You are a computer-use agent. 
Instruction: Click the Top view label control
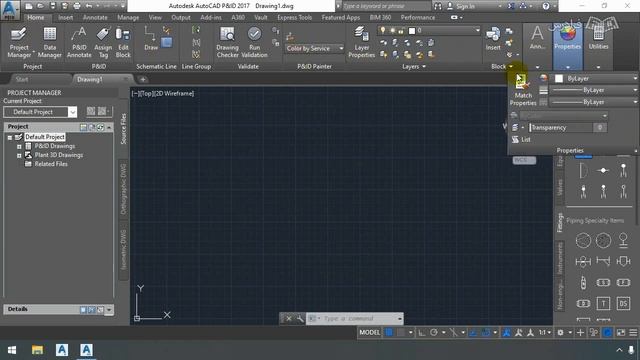[x=146, y=93]
